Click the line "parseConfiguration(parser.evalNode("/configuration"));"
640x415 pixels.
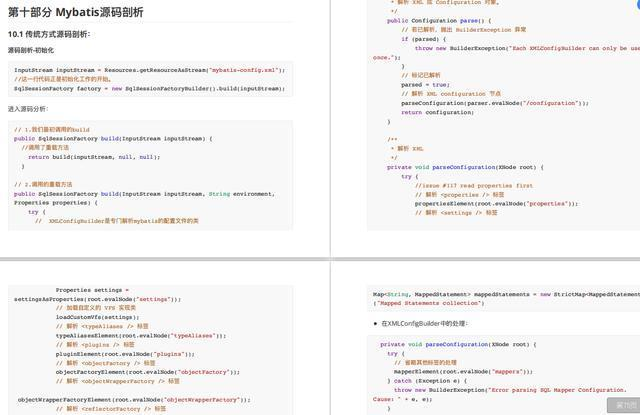click(x=495, y=103)
